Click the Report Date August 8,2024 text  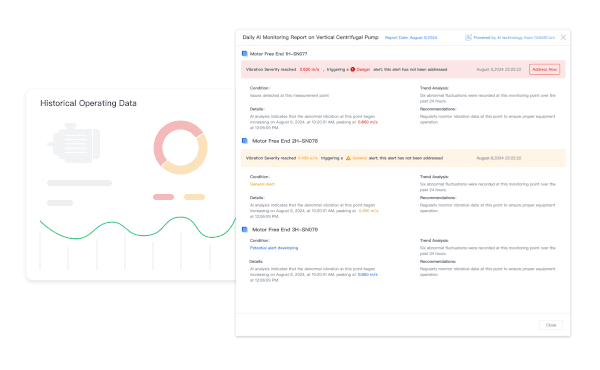(x=411, y=37)
